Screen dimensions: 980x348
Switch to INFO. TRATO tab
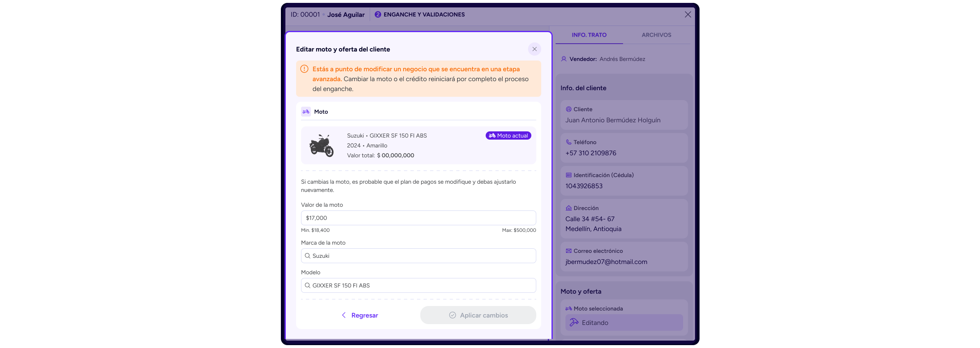pyautogui.click(x=589, y=35)
